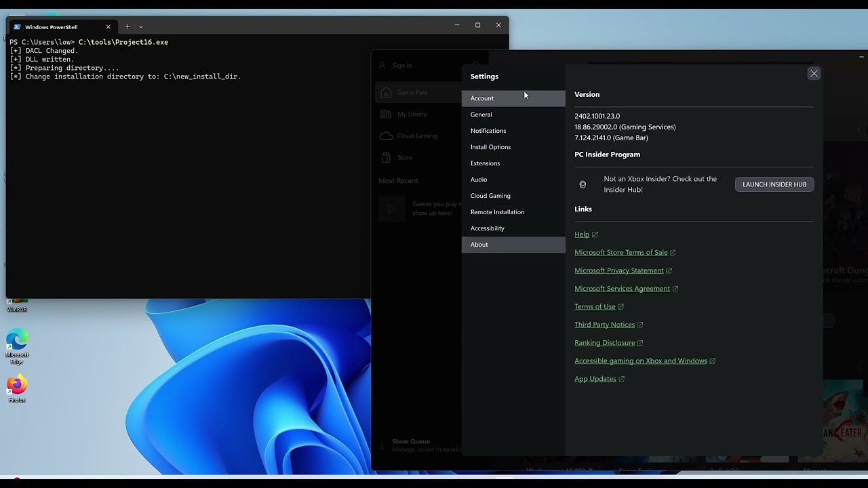
Task: Open the General settings section
Action: 513,115
